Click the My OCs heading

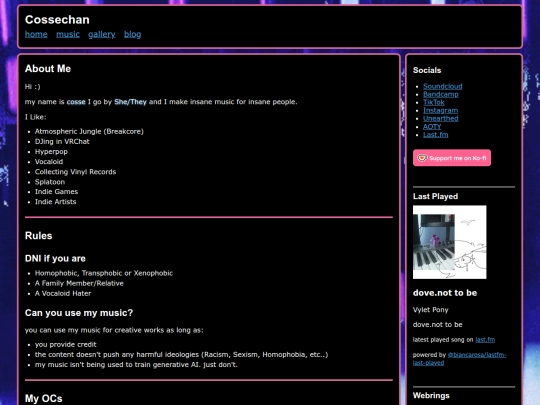[x=44, y=398]
